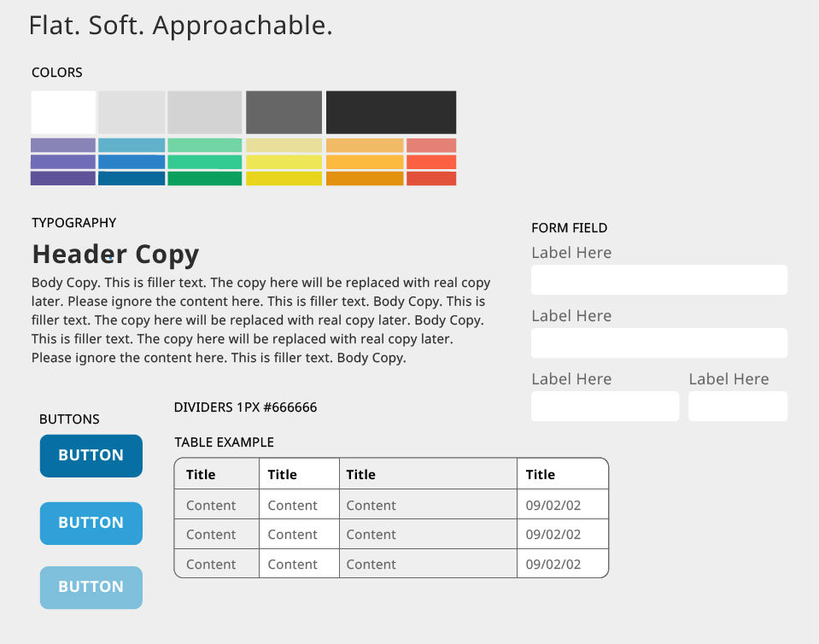The image size is (819, 644).
Task: Click the Header Copy heading
Action: pos(115,254)
